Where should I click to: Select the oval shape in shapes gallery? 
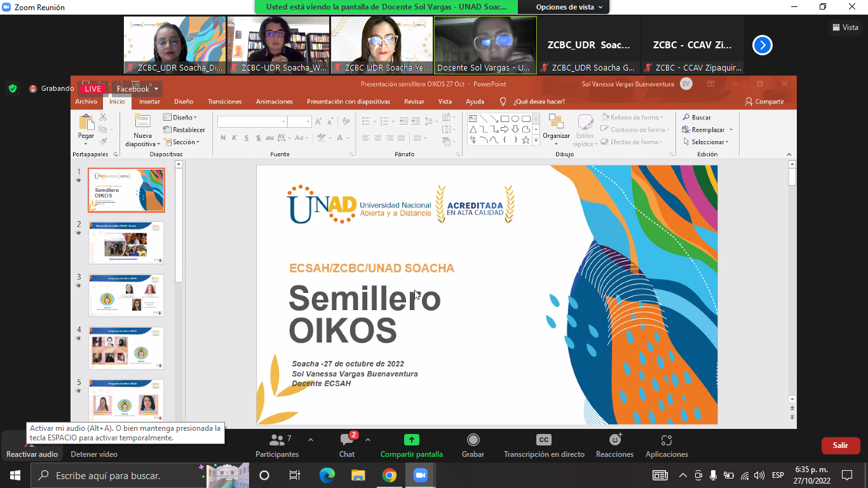pos(515,118)
